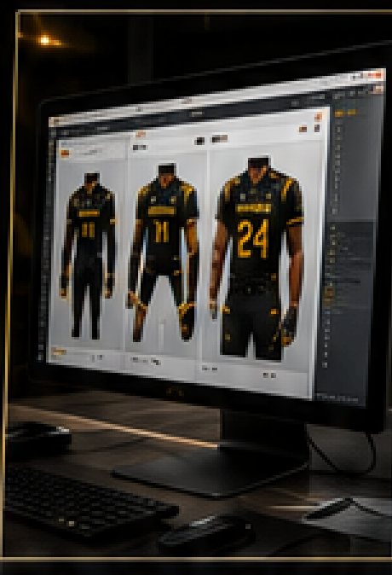392x575 pixels.
Task: Select the middle number 11 jersey preview
Action: click(164, 253)
